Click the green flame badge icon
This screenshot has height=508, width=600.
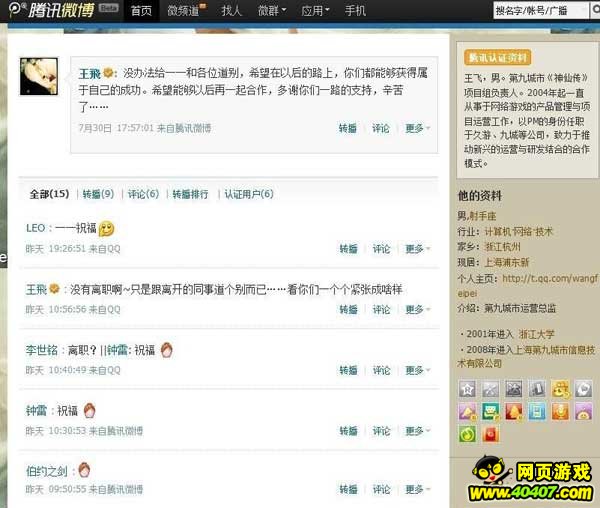click(x=467, y=434)
